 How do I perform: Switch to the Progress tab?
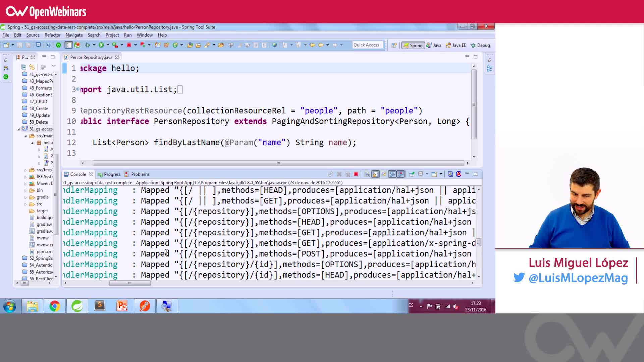[112, 174]
